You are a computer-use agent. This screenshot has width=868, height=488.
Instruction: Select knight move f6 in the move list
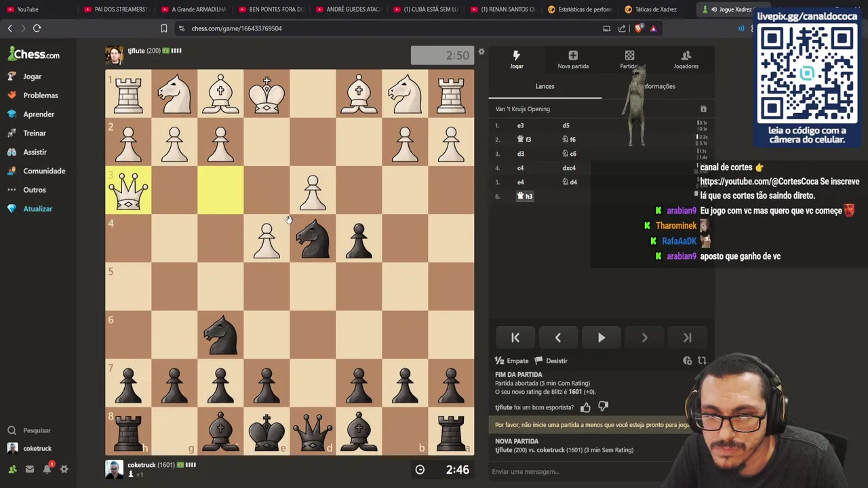[569, 140]
